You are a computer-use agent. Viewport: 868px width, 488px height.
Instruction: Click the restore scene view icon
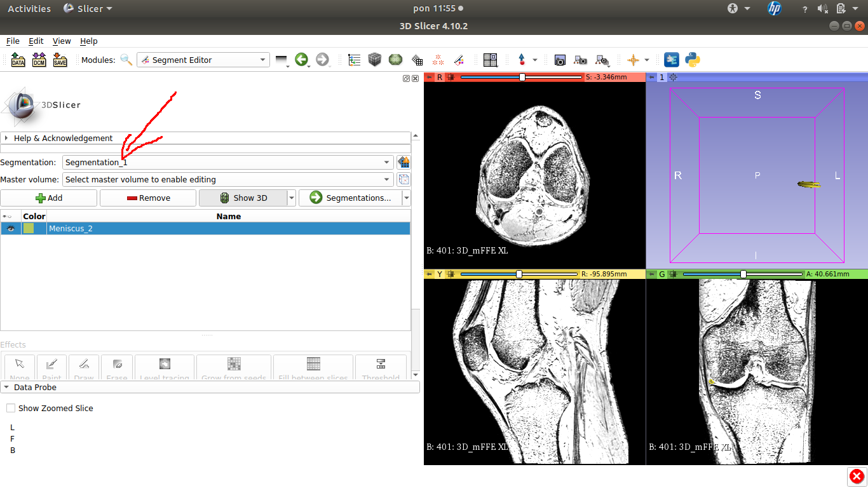(602, 60)
